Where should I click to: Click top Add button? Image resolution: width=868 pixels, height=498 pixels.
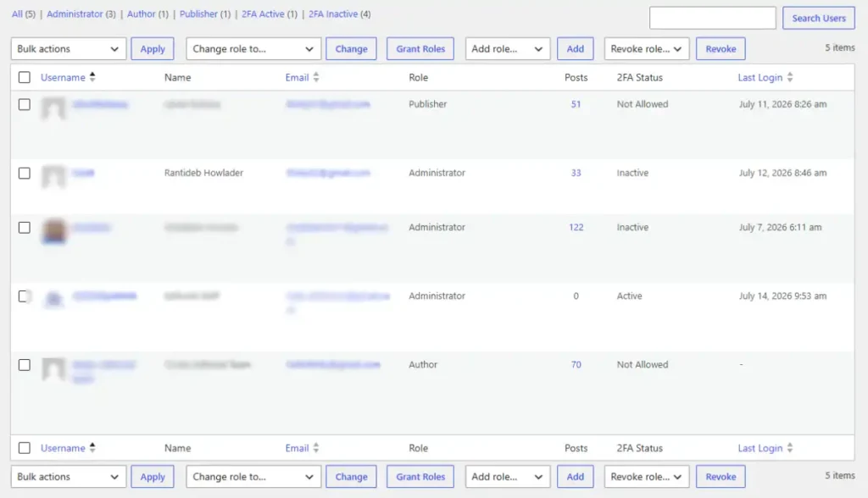click(x=576, y=48)
